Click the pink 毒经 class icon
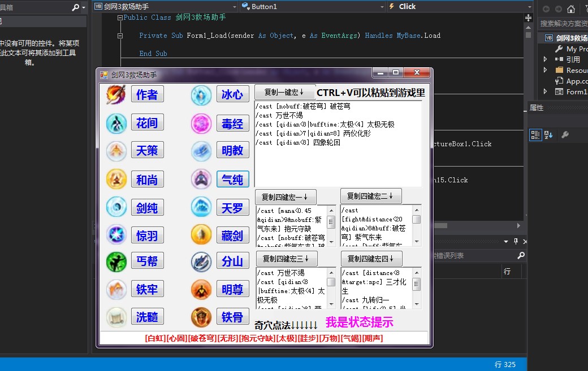 tap(201, 123)
